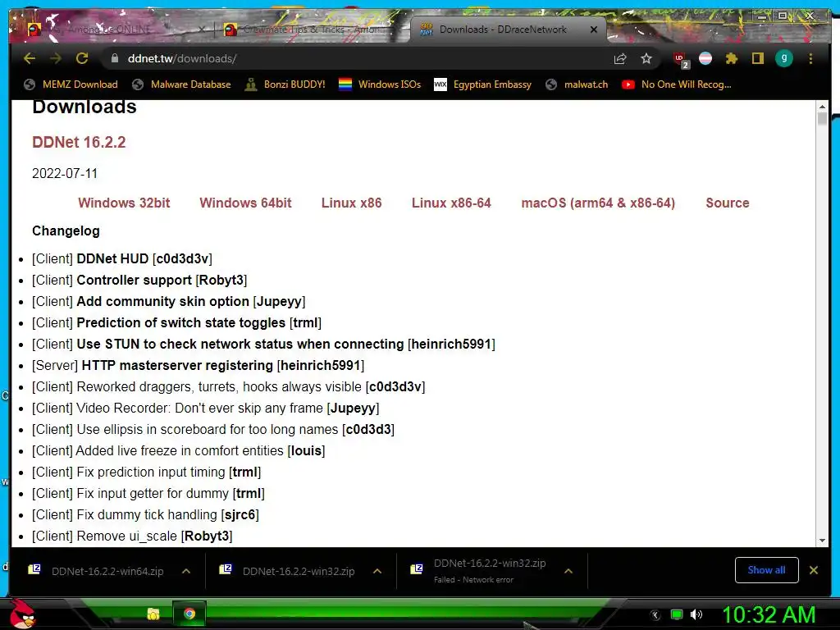Screen dimensions: 840x630
Task: Open the Source download link
Action: [x=727, y=203]
